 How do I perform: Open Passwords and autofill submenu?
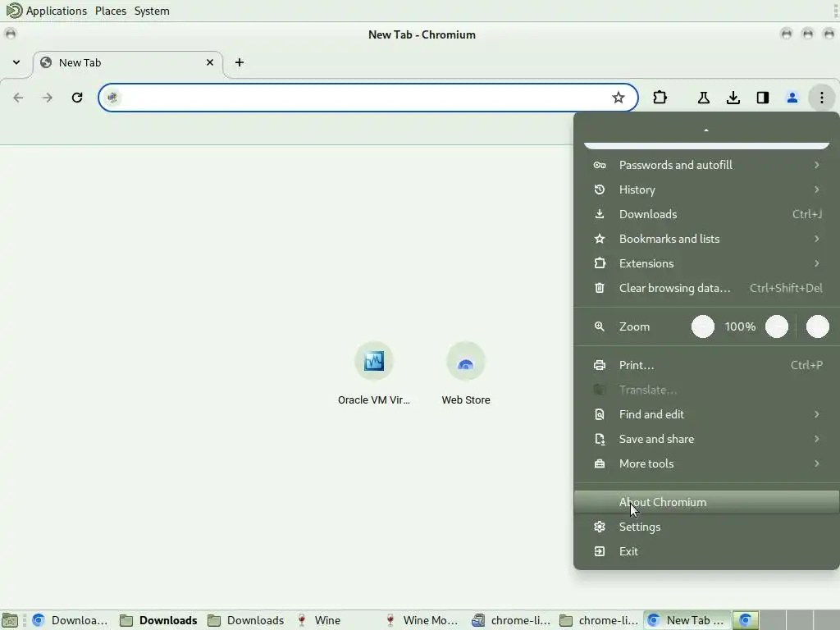706,165
